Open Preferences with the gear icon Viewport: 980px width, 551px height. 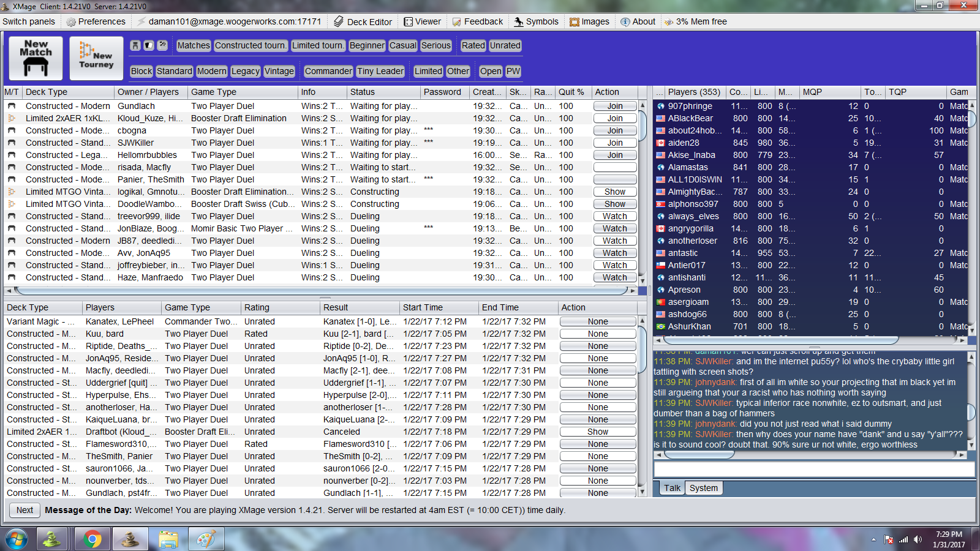point(96,21)
